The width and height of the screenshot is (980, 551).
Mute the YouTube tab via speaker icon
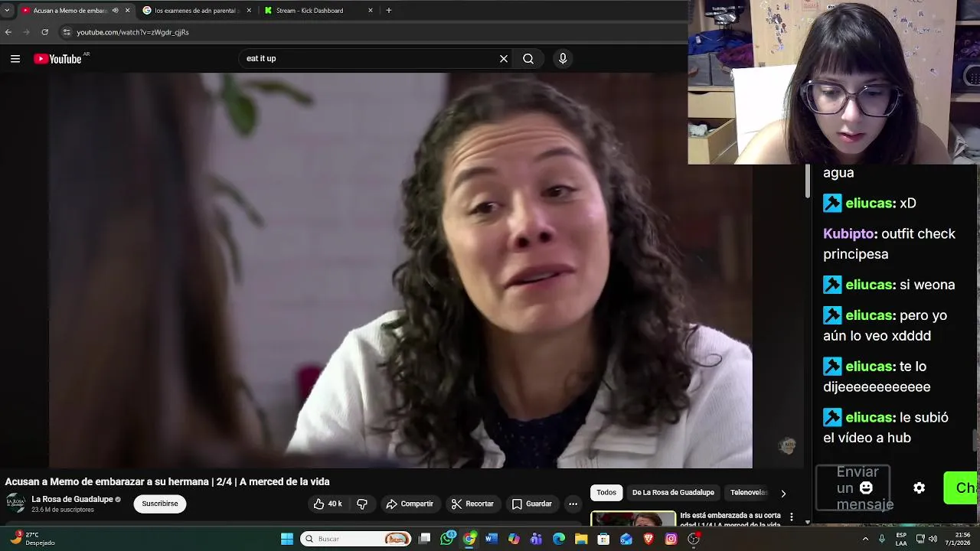tap(116, 11)
